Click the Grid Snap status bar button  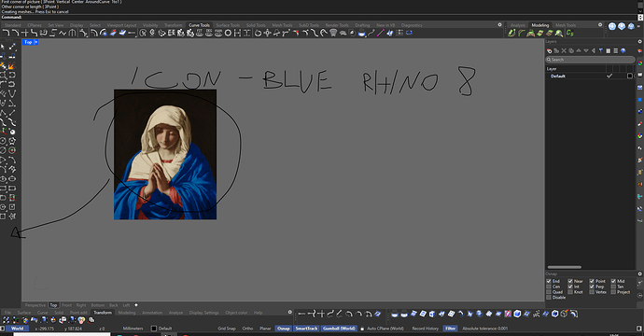tap(227, 329)
